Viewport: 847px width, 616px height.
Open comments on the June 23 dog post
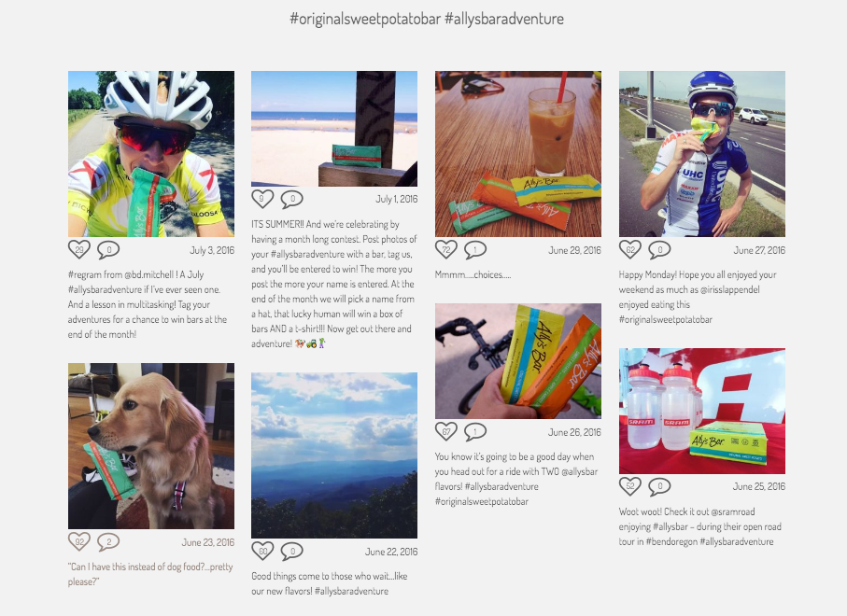pyautogui.click(x=108, y=542)
